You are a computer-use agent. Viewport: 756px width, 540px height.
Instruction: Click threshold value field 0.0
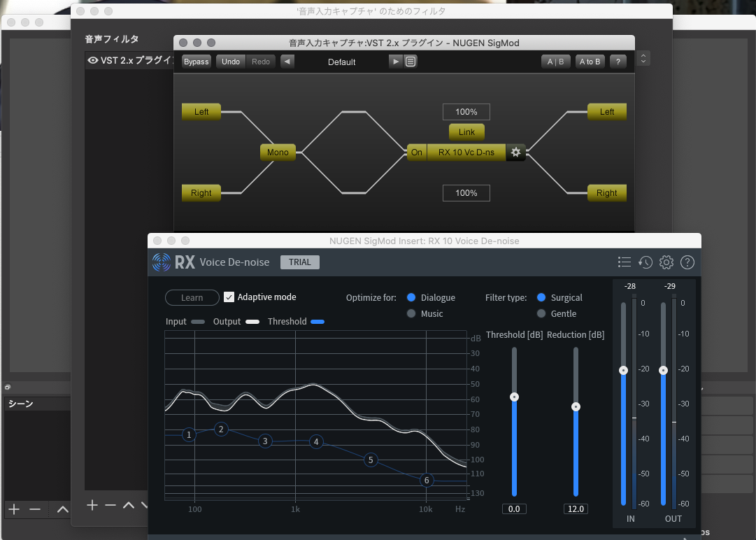pyautogui.click(x=514, y=509)
